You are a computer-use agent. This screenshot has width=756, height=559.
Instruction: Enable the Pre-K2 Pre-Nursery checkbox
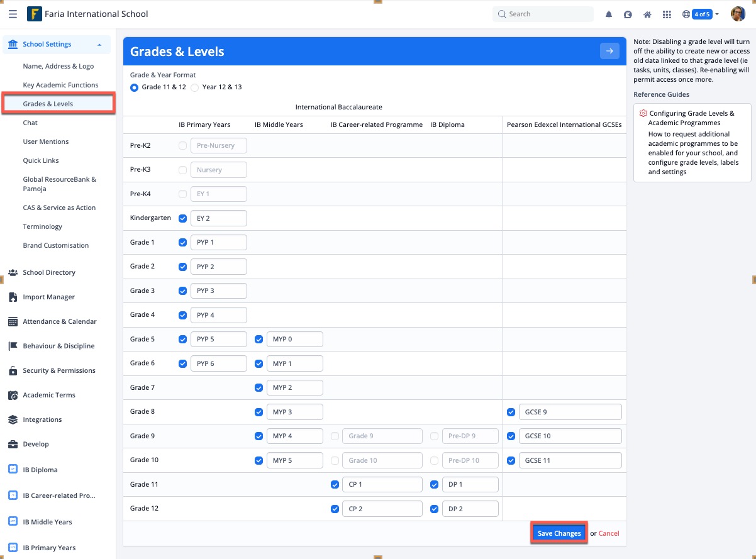[x=183, y=146]
